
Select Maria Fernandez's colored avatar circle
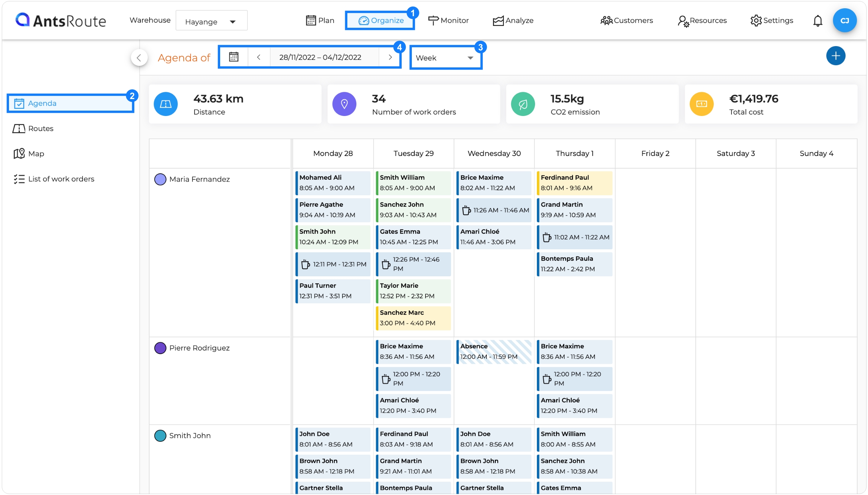(x=161, y=179)
